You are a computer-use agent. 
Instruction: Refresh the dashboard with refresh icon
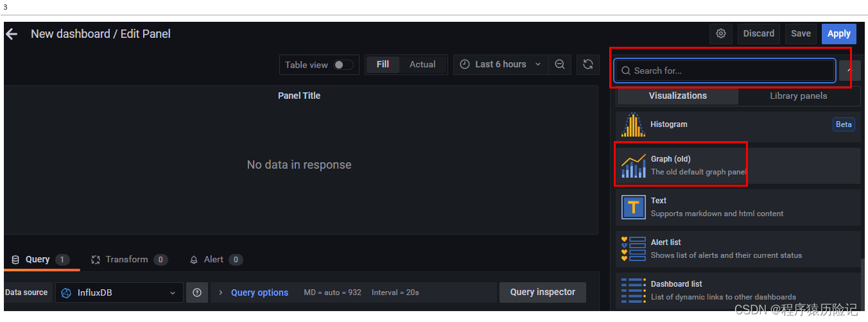587,64
